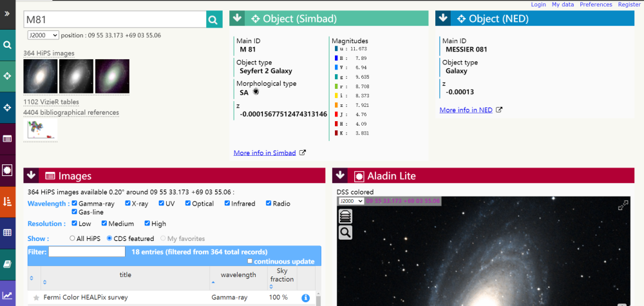Follow the More info in Simbad link
644x306 pixels.
coord(265,153)
